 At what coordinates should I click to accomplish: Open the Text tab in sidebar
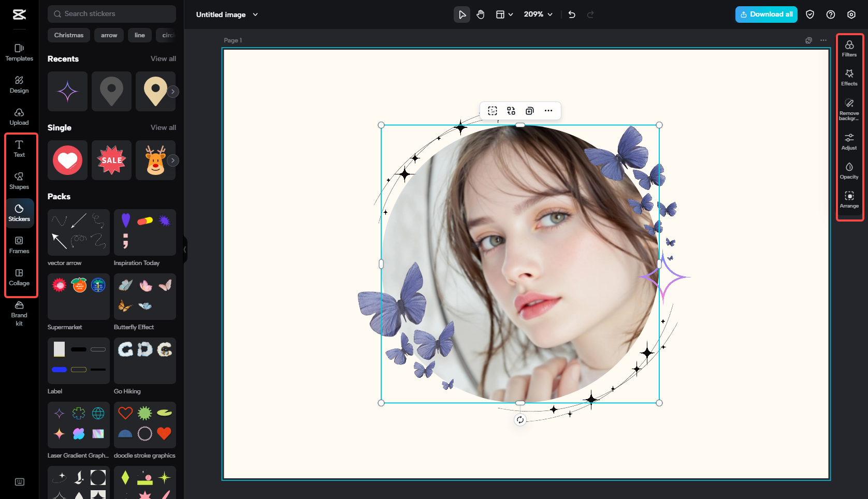pos(19,149)
